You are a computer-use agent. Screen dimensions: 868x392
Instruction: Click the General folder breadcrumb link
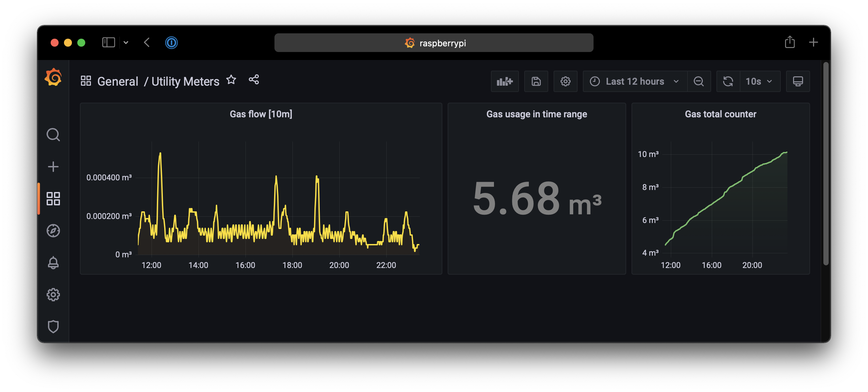(x=118, y=81)
